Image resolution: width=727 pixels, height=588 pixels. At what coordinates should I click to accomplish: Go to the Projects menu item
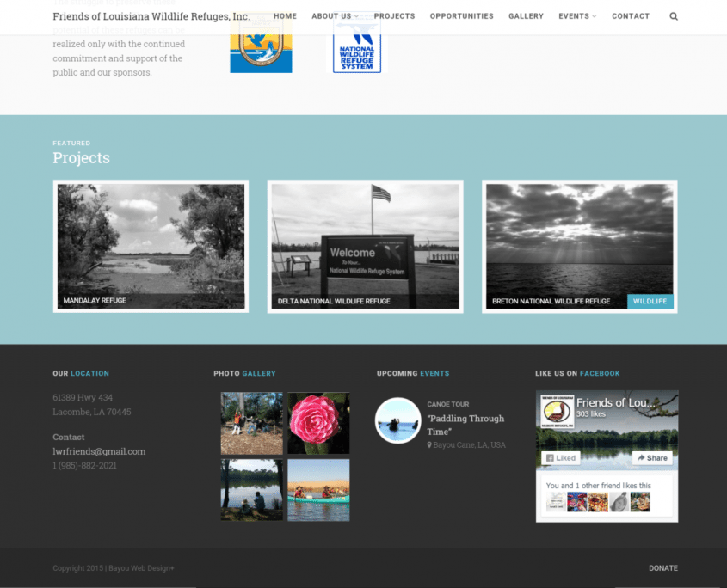[394, 16]
